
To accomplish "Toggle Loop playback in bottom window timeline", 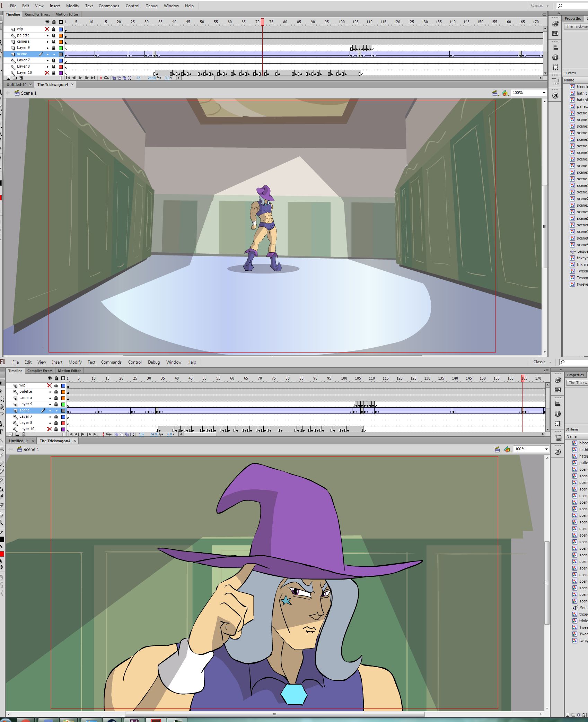I will 109,434.
